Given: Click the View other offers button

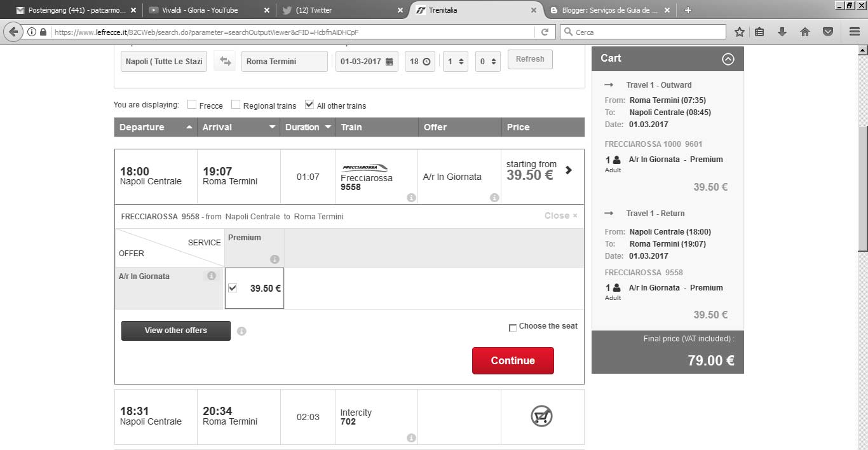Looking at the screenshot, I should (x=176, y=331).
